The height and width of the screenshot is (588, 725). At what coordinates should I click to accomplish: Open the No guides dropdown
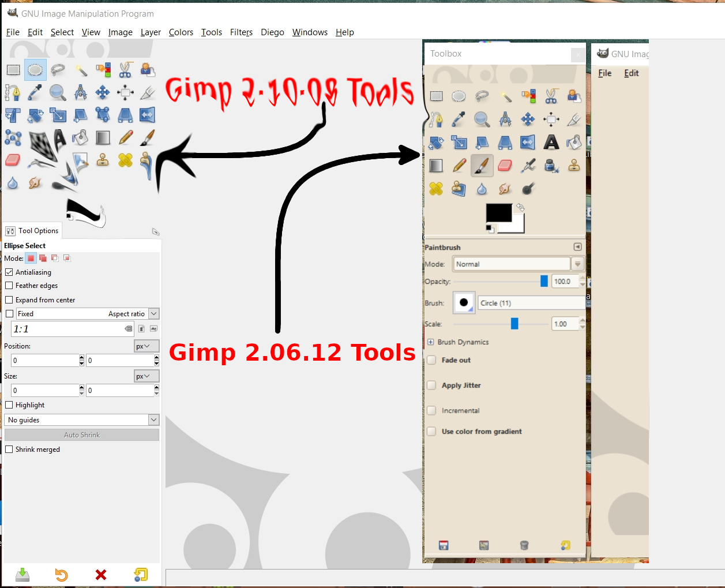81,420
